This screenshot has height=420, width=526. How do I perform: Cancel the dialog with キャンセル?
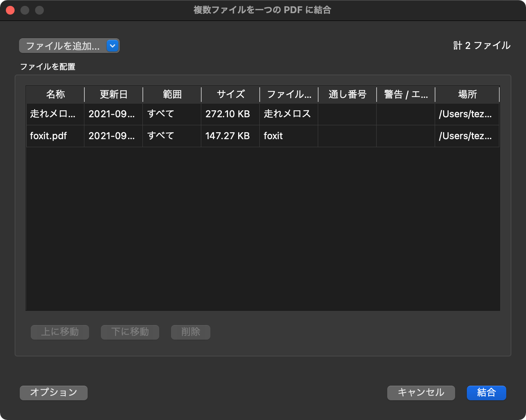click(x=421, y=393)
